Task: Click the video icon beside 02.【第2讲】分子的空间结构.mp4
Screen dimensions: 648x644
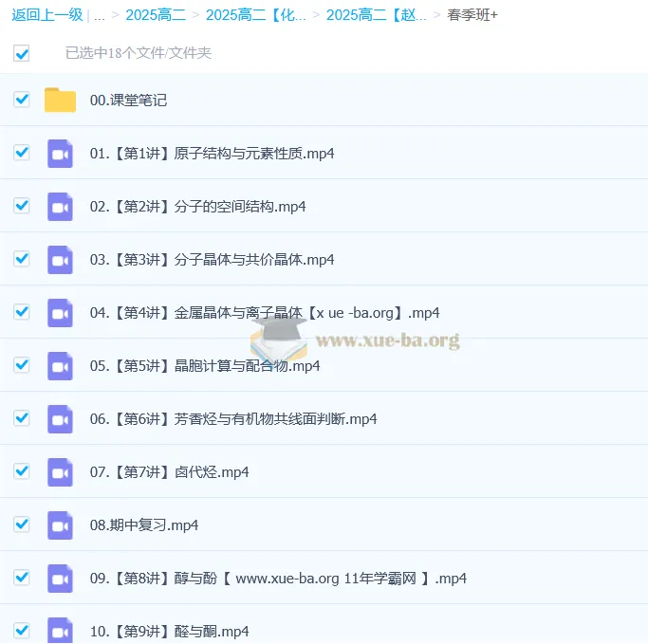Action: click(x=60, y=206)
